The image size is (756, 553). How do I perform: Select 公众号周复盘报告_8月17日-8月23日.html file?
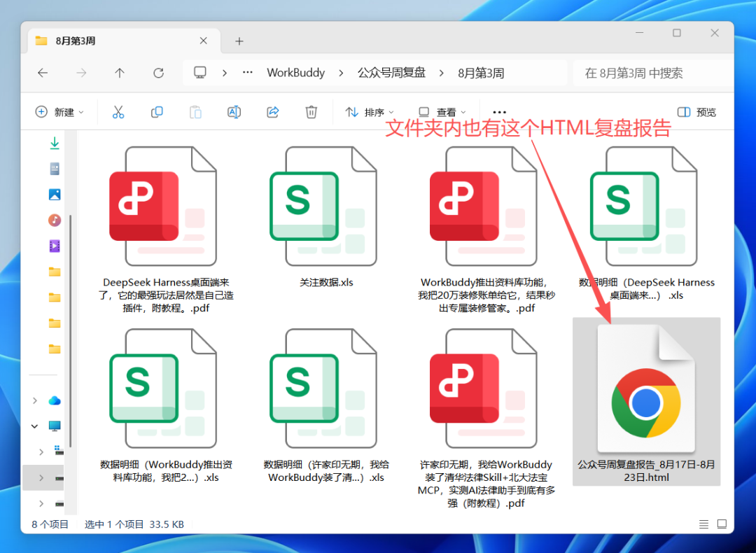647,402
